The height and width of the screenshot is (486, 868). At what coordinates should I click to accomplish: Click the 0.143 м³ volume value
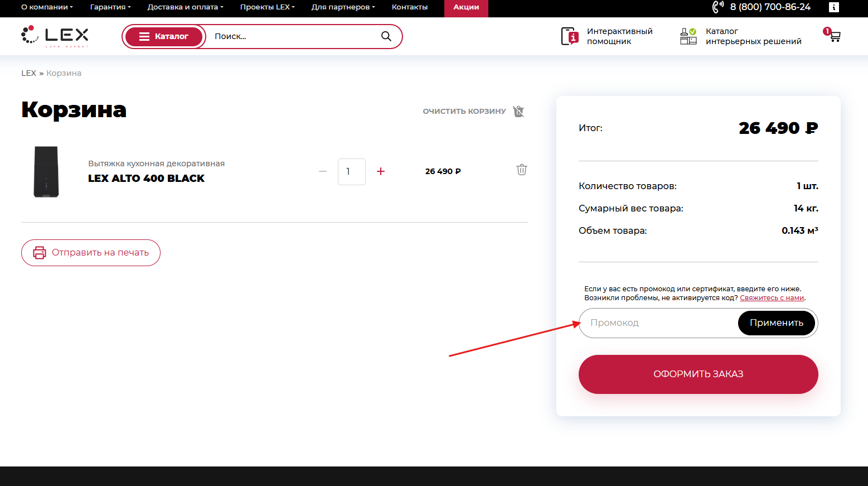click(799, 230)
